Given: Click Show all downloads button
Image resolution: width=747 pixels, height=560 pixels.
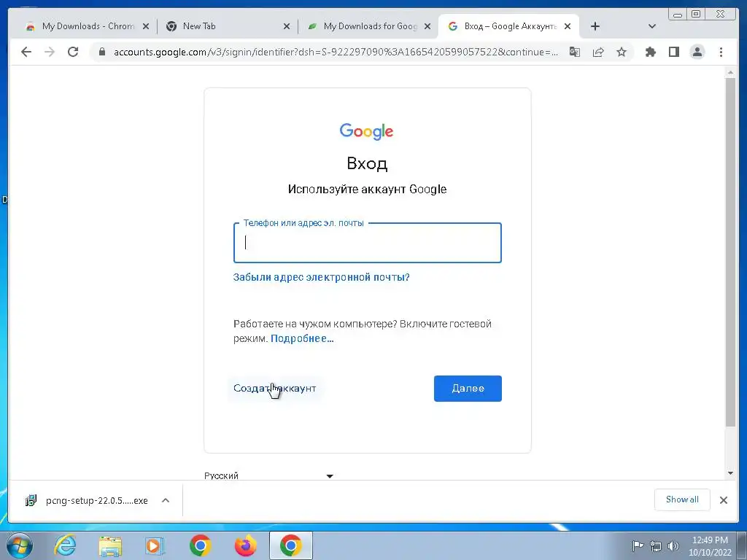Looking at the screenshot, I should tap(682, 499).
